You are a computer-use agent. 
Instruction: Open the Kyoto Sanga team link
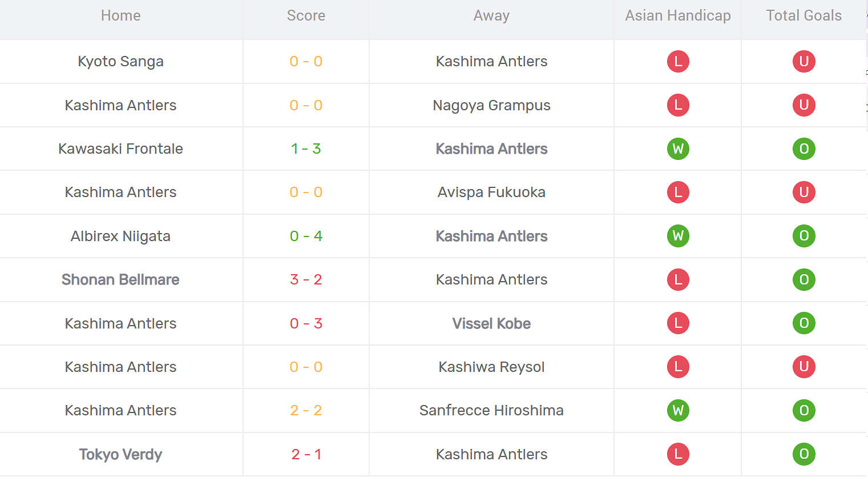pyautogui.click(x=120, y=61)
